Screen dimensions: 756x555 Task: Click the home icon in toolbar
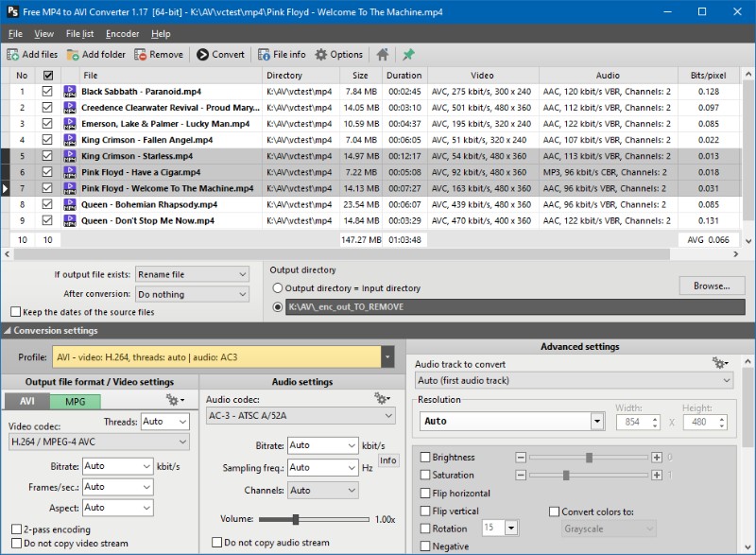[x=383, y=55]
